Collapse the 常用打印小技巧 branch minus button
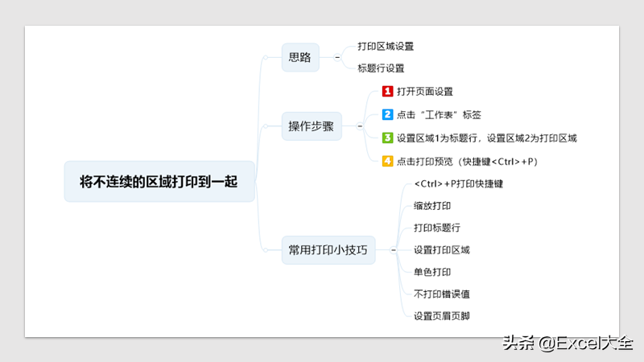644x362 pixels. point(393,250)
